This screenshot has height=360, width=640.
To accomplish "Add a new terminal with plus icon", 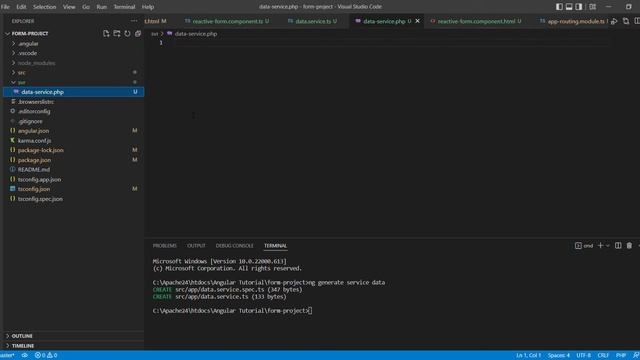I will pos(600,246).
